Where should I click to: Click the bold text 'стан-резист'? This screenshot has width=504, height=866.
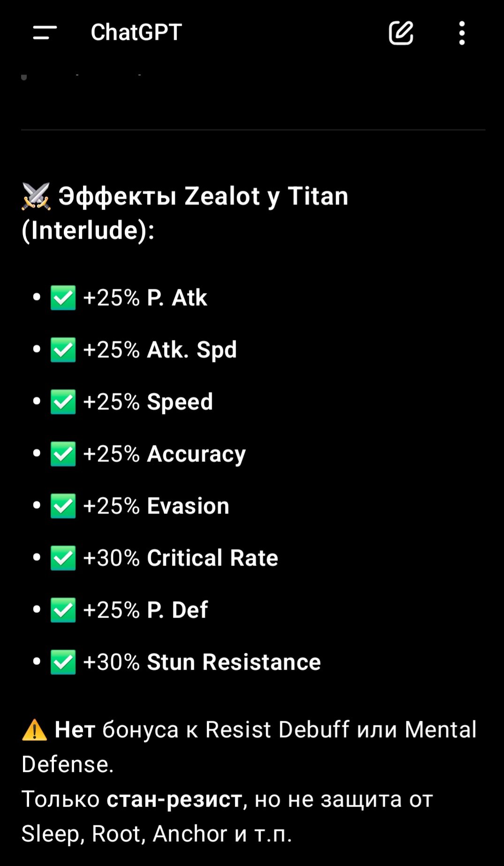coord(174,799)
